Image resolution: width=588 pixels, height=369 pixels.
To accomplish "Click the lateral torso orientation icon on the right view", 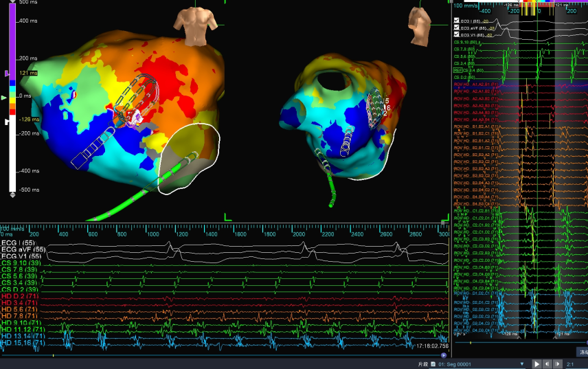I will pyautogui.click(x=419, y=26).
